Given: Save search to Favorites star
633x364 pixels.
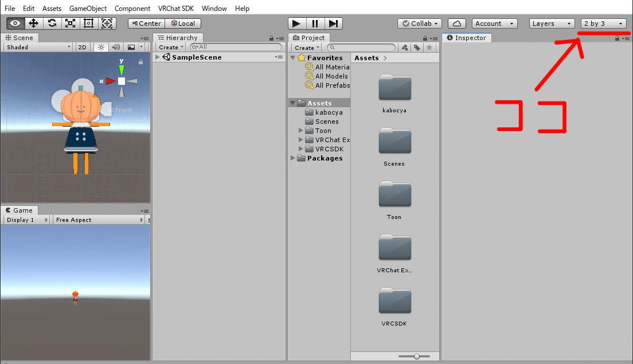Looking at the screenshot, I should pos(429,48).
